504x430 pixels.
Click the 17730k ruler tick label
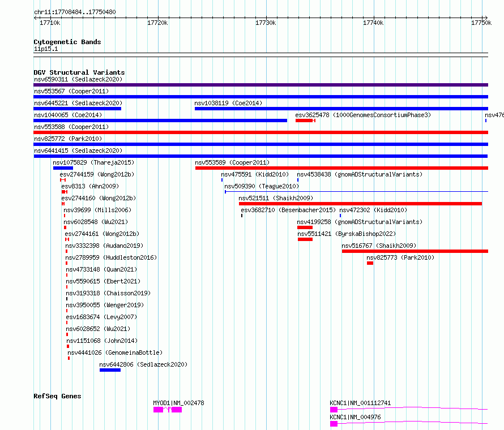(266, 23)
